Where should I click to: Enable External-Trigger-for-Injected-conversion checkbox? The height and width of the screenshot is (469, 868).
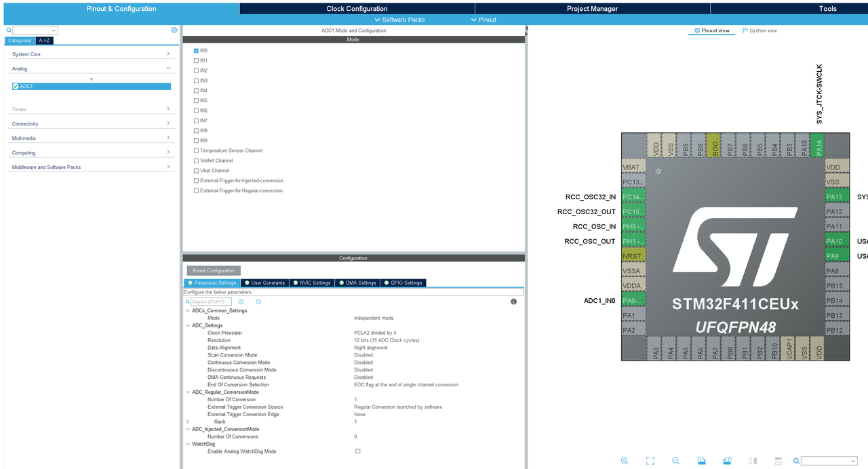[196, 180]
